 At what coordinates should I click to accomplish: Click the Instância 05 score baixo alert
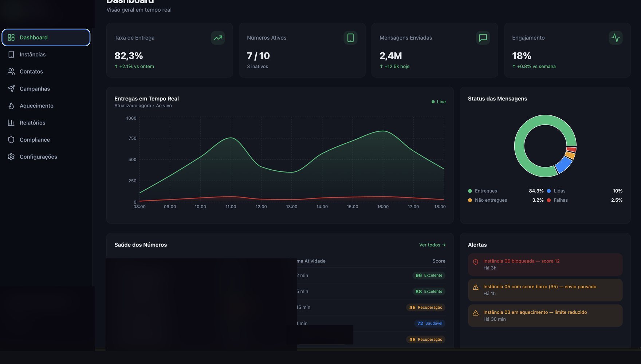pos(545,290)
